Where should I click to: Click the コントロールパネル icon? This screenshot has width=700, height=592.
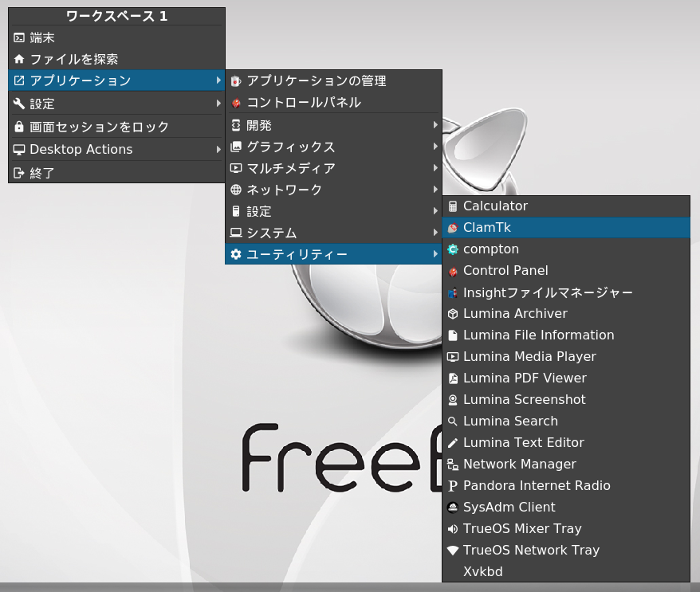(236, 103)
